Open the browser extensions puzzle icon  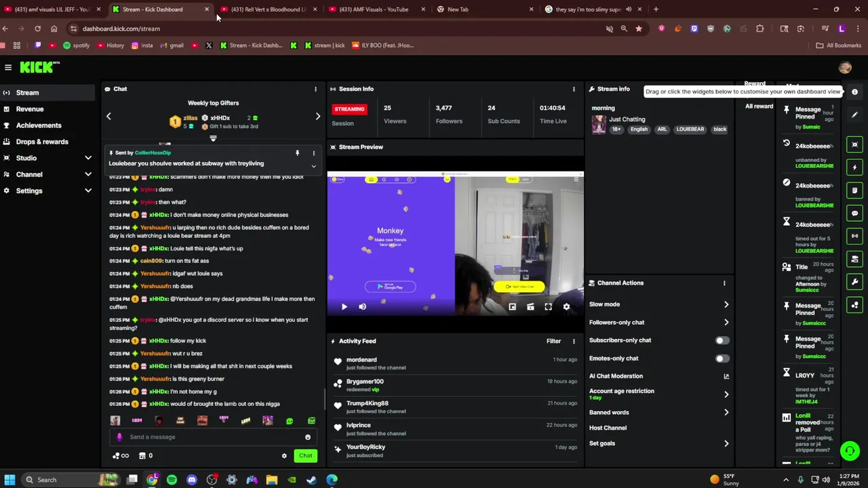tap(759, 28)
